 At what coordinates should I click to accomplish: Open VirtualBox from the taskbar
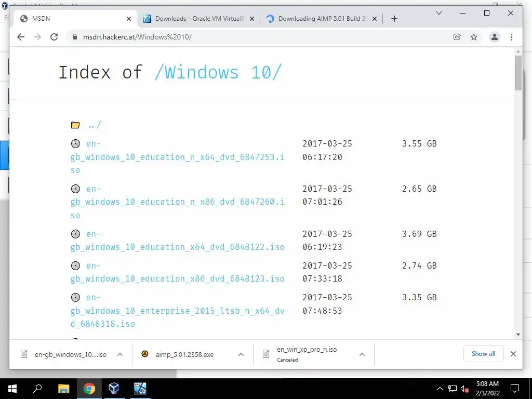tap(114, 389)
